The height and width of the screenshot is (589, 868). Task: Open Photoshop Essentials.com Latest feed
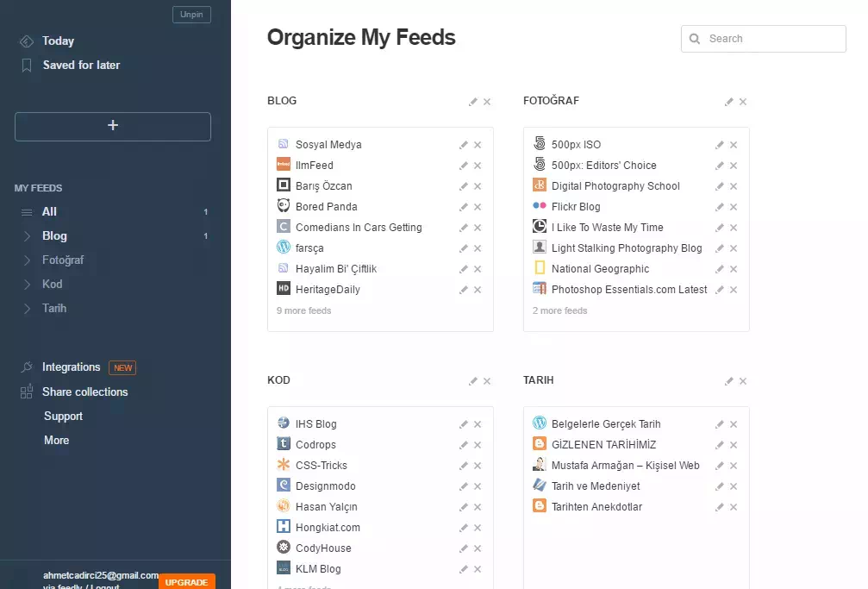(x=629, y=289)
